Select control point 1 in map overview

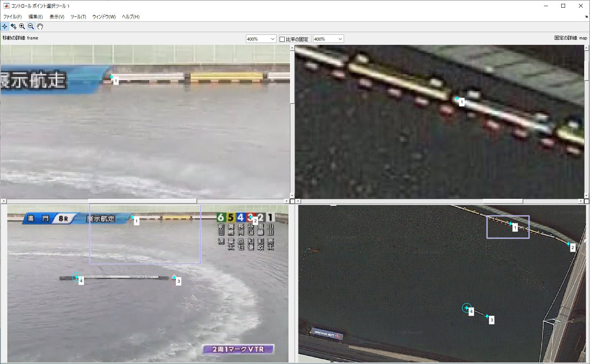coord(511,224)
